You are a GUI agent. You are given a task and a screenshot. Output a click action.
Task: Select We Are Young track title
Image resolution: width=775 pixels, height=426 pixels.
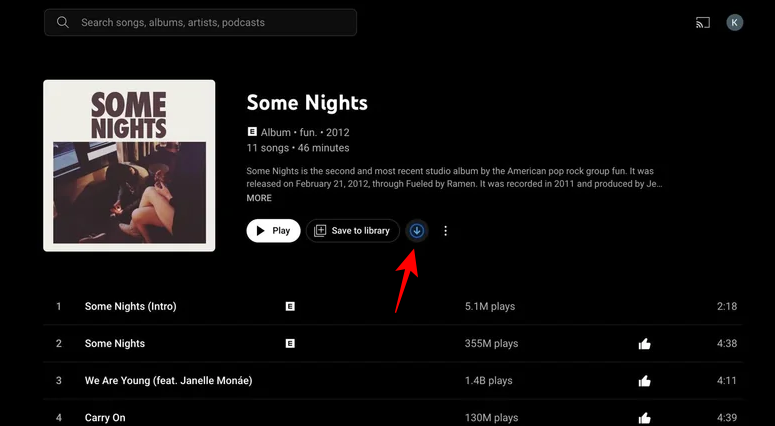tap(168, 381)
